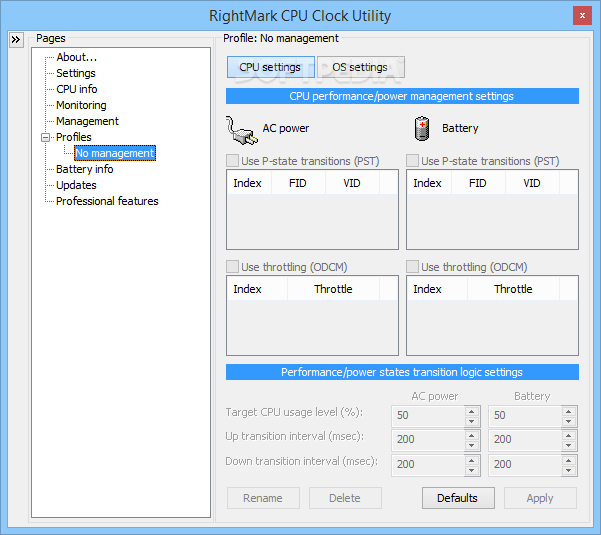Increase AC power up transition interval
The image size is (601, 535).
[472, 435]
